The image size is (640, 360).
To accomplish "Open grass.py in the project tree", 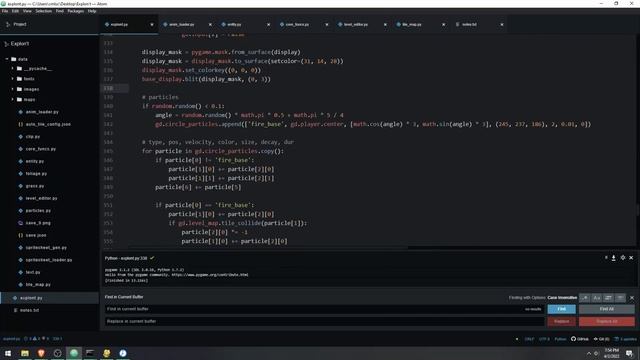I will 34,186.
